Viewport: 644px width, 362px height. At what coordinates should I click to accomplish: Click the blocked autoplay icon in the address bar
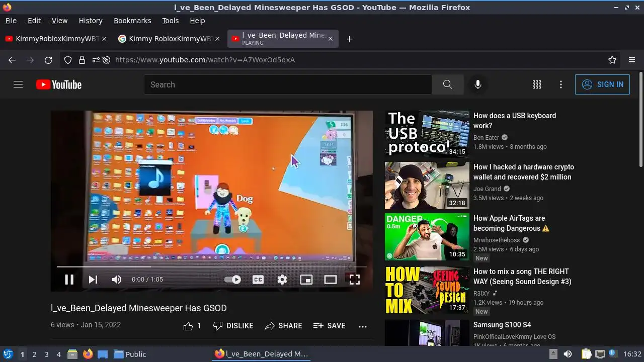coord(106,60)
